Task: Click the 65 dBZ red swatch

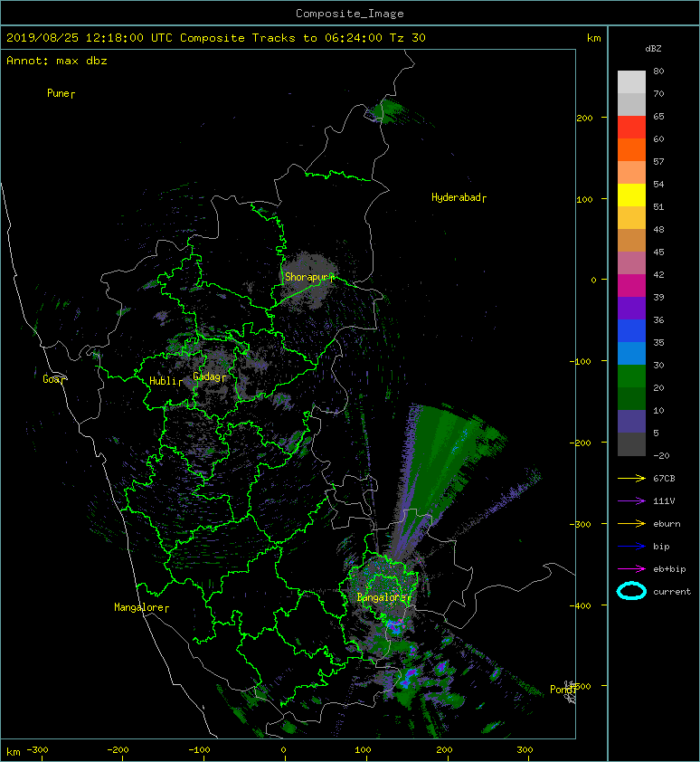Action: [631, 128]
